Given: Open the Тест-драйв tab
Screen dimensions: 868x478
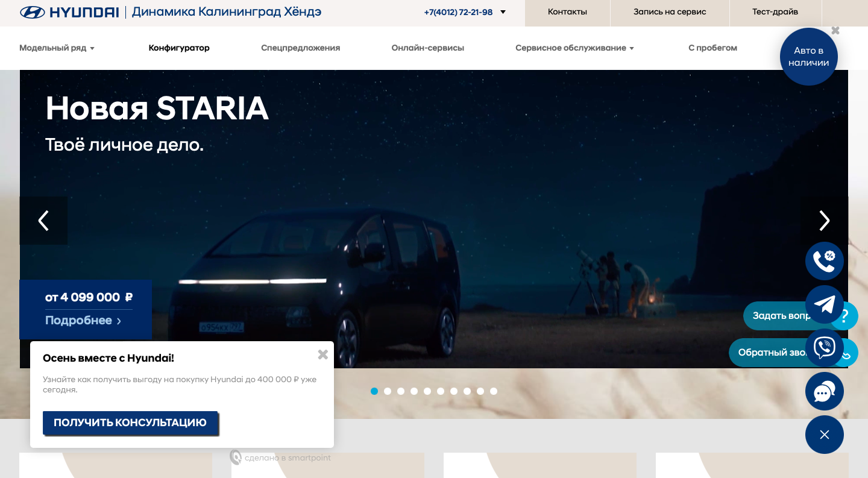Looking at the screenshot, I should click(775, 12).
